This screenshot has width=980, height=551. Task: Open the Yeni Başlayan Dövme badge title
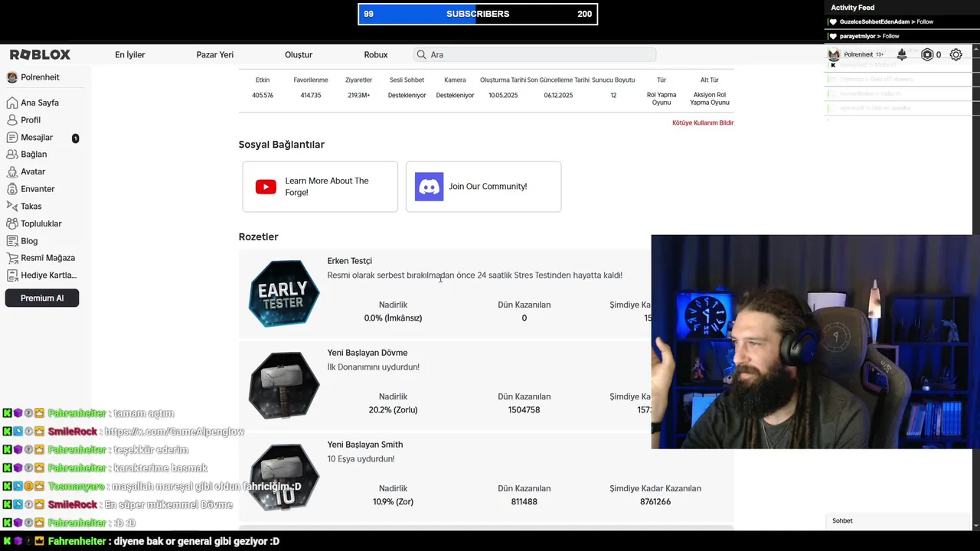click(367, 353)
